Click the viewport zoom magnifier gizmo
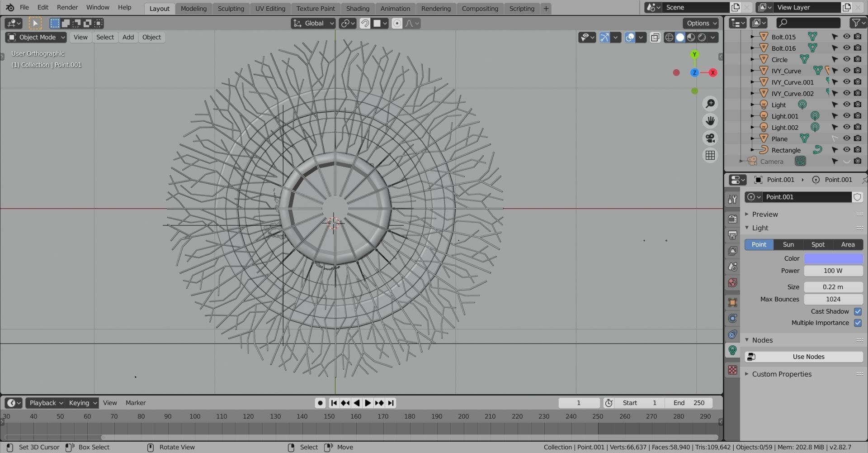Image resolution: width=868 pixels, height=453 pixels. pos(710,104)
